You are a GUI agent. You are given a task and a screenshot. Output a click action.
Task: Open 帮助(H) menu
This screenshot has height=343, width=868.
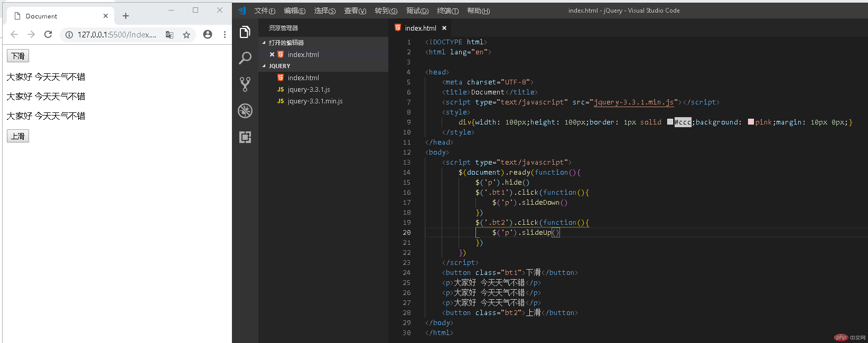pyautogui.click(x=479, y=11)
